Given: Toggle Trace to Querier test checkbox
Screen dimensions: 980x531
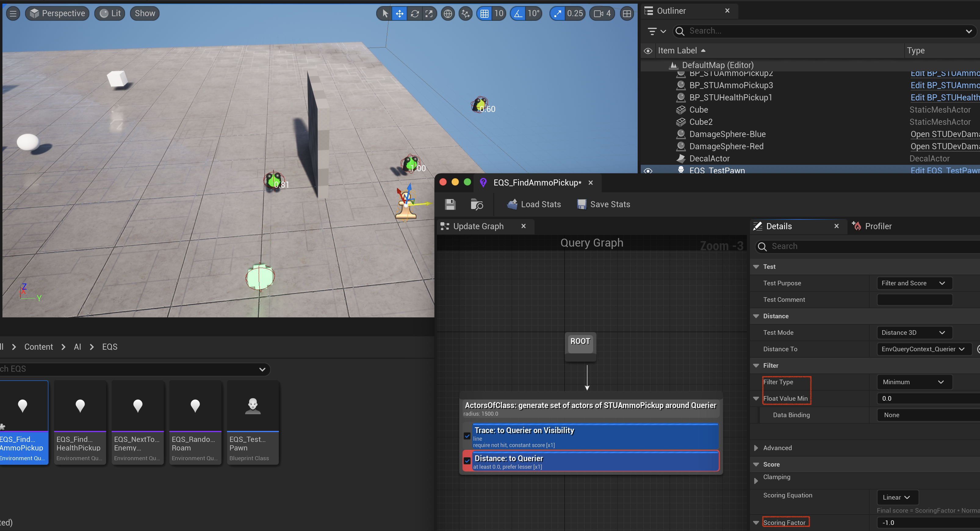Looking at the screenshot, I should click(467, 436).
